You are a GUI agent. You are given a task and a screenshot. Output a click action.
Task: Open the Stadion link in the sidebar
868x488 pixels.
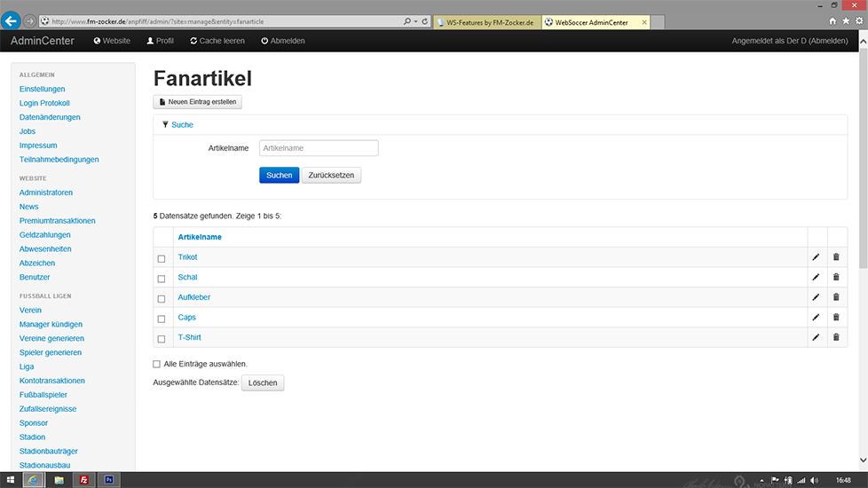point(32,437)
